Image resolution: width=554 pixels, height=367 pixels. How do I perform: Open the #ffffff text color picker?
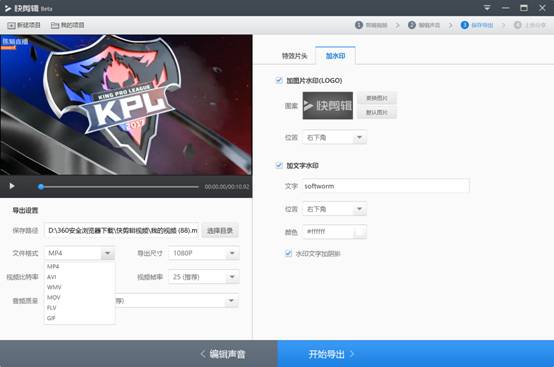[360, 232]
